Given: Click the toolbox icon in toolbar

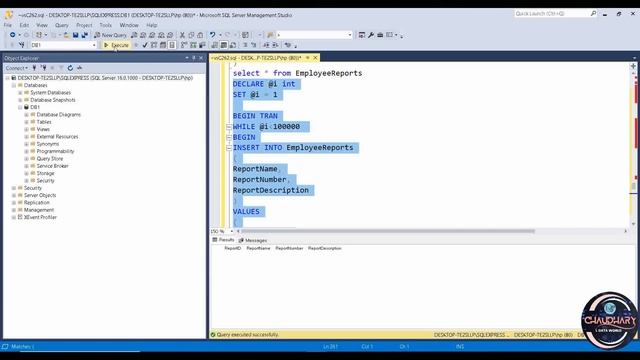Looking at the screenshot, I should [380, 35].
